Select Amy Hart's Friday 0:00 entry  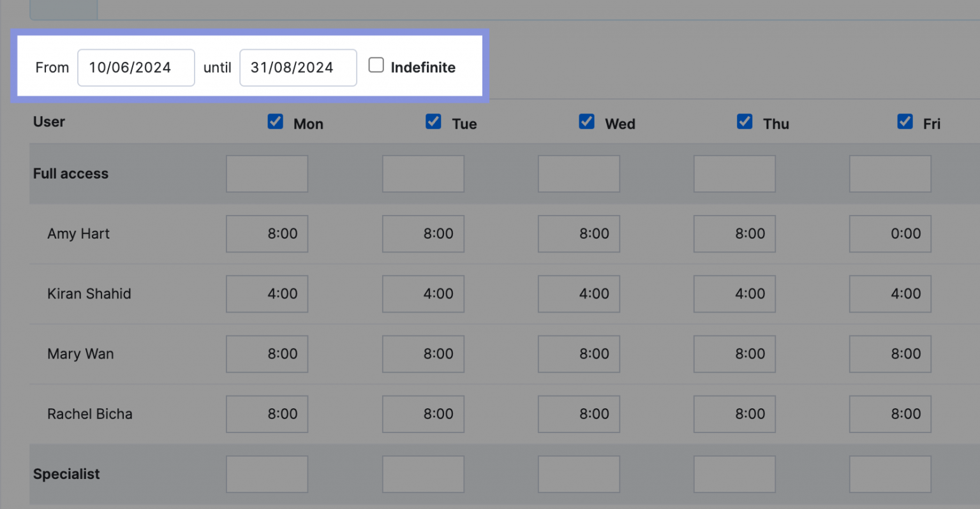click(x=890, y=233)
